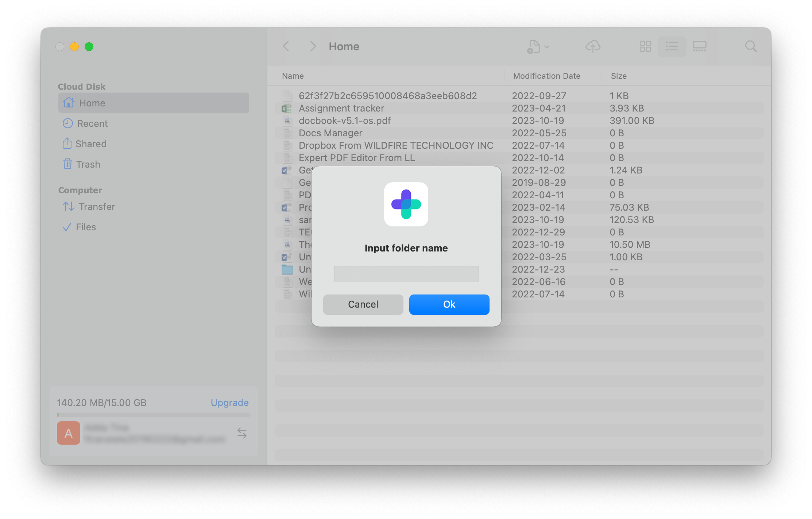Open the new file dropdown in toolbar
Viewport: 812px width, 519px height.
(x=538, y=47)
